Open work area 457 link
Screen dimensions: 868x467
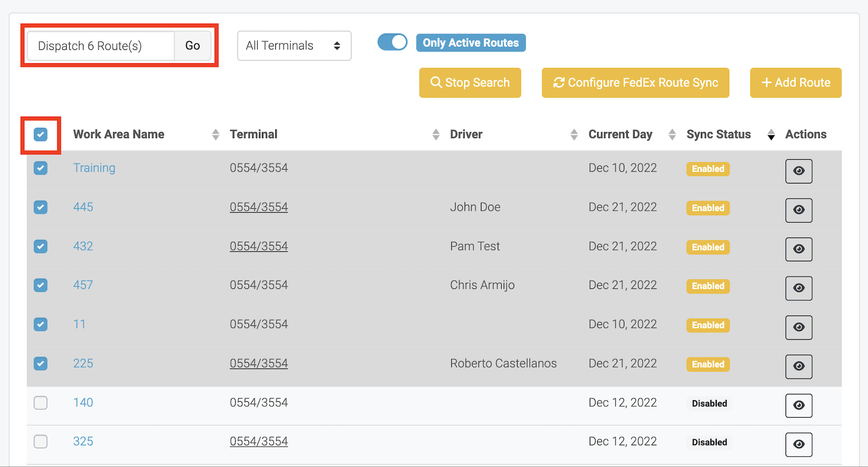(x=83, y=285)
